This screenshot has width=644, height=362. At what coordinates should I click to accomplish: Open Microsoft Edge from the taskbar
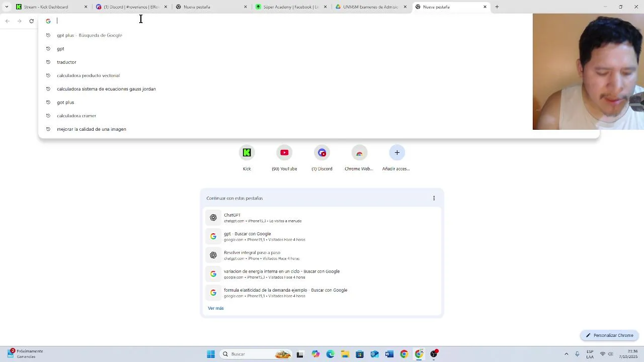[330, 354]
